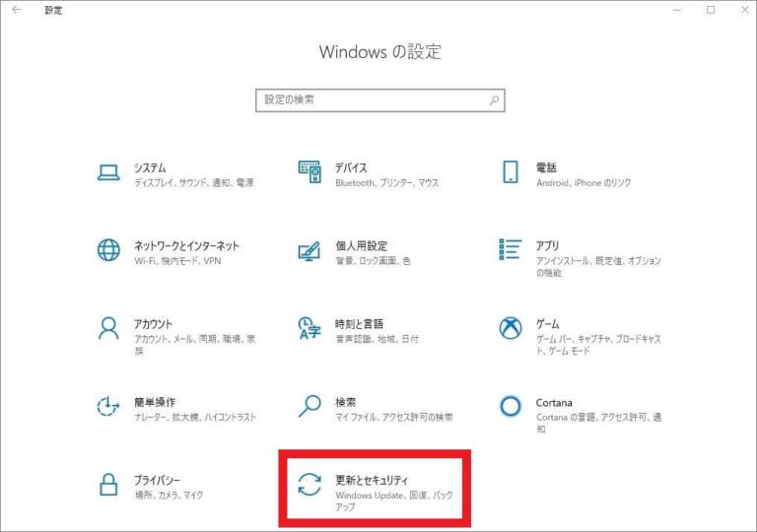This screenshot has height=532, width=757.
Task: Select the 検索 magnifying glass category icon
Action: [x=310, y=406]
